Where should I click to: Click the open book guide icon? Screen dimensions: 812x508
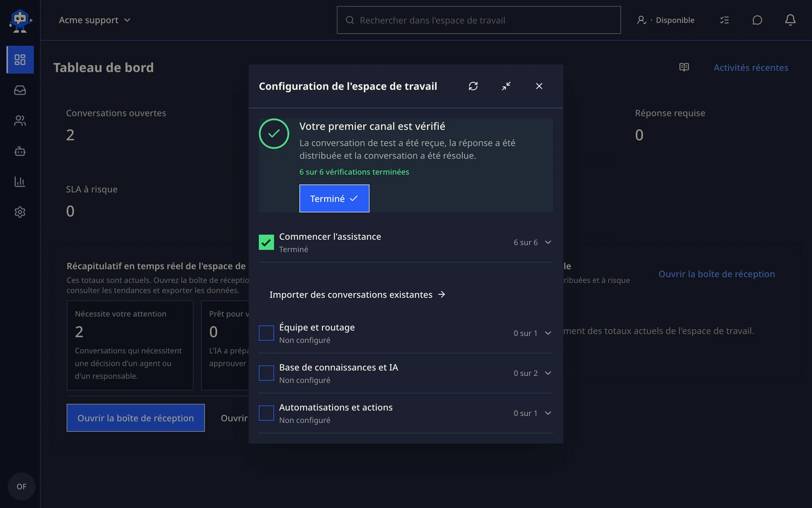tap(684, 67)
